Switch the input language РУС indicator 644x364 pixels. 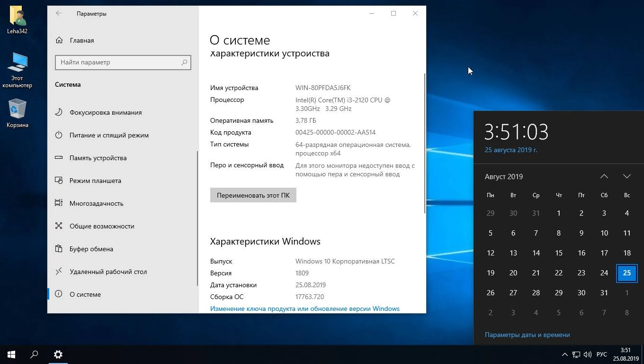tap(602, 355)
